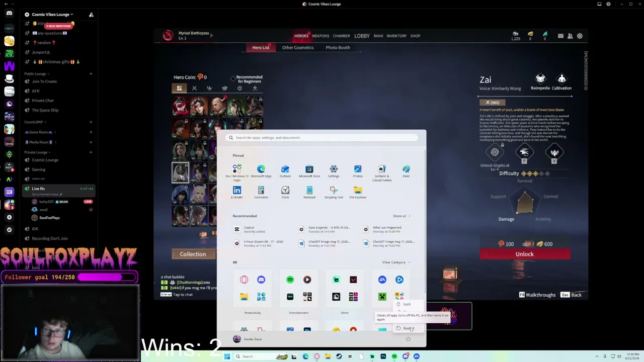The image size is (644, 362).
Task: Open the Snipping Tool
Action: [334, 192]
